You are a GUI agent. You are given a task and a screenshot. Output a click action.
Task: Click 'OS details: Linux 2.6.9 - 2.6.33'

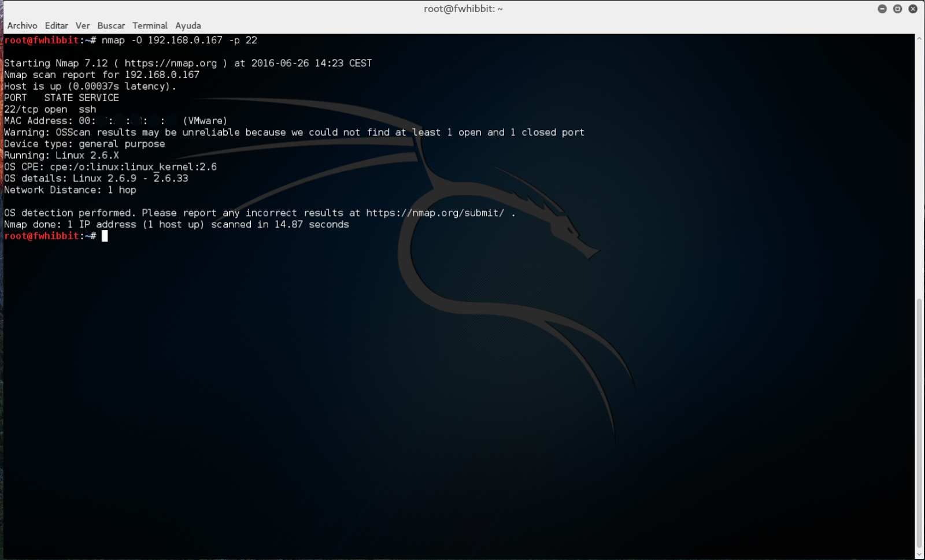(x=96, y=179)
